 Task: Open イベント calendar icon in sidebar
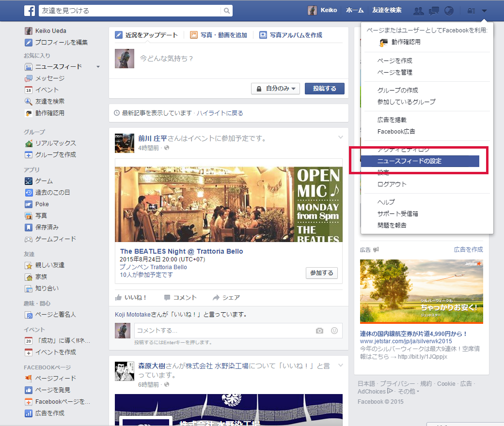(28, 90)
